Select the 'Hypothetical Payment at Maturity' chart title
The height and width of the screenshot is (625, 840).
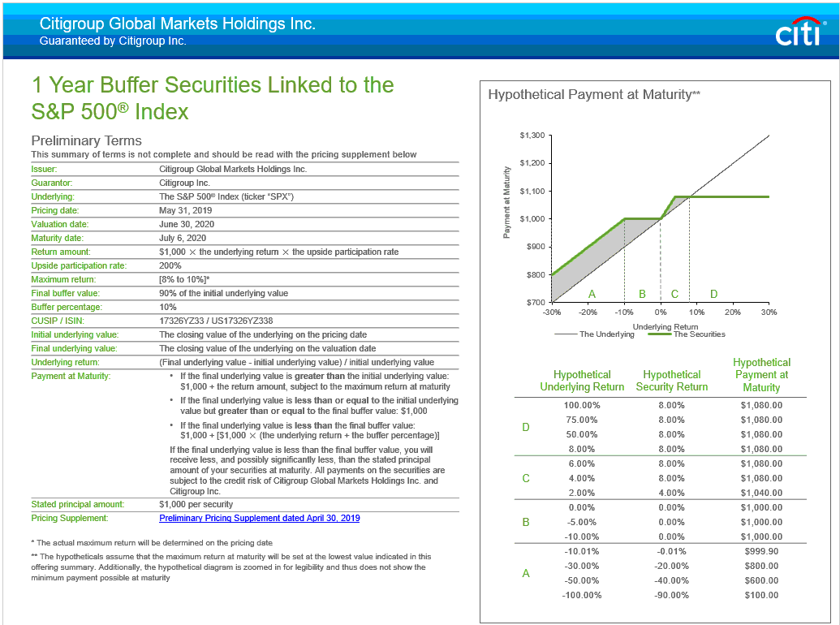pos(593,95)
